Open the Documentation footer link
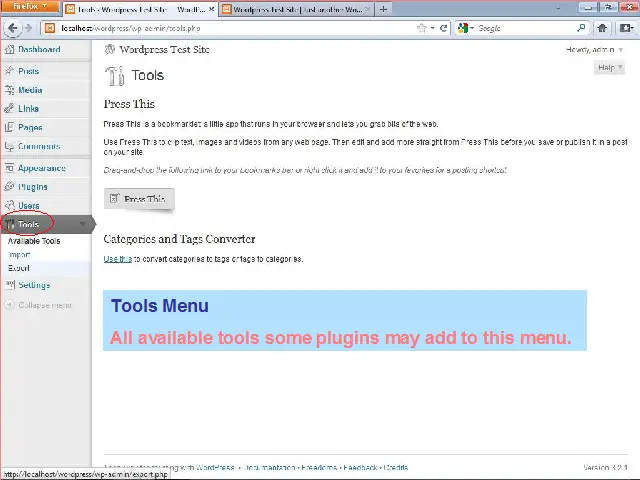640x480 pixels. [x=269, y=467]
